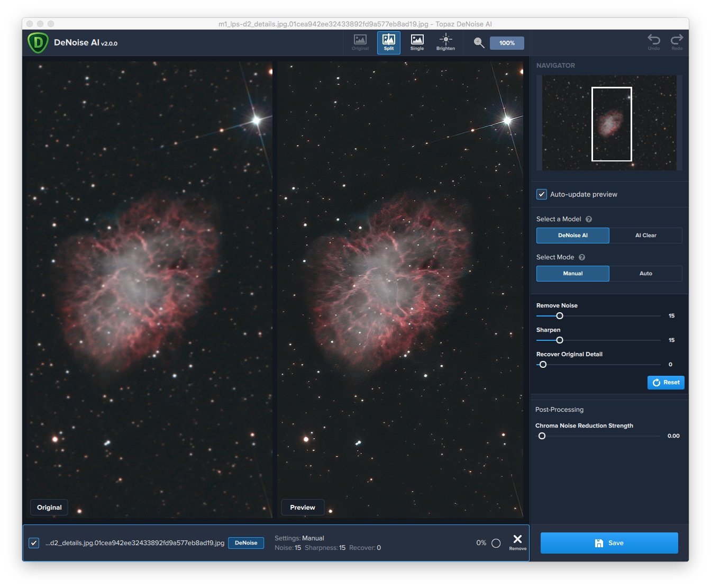Click the Chroma Noise value 0.00
Image resolution: width=711 pixels, height=588 pixels.
coord(673,436)
